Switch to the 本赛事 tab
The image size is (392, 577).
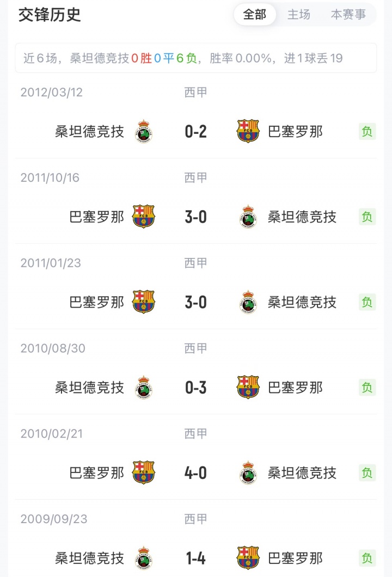coord(348,15)
